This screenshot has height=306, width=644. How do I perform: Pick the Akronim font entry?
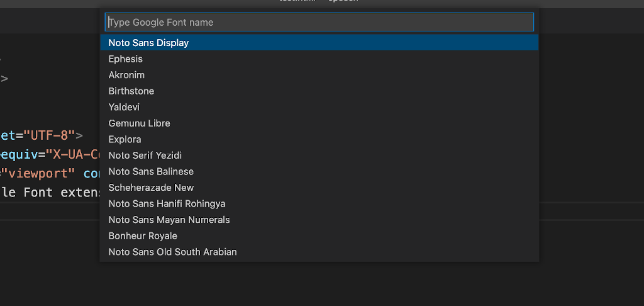(319, 75)
